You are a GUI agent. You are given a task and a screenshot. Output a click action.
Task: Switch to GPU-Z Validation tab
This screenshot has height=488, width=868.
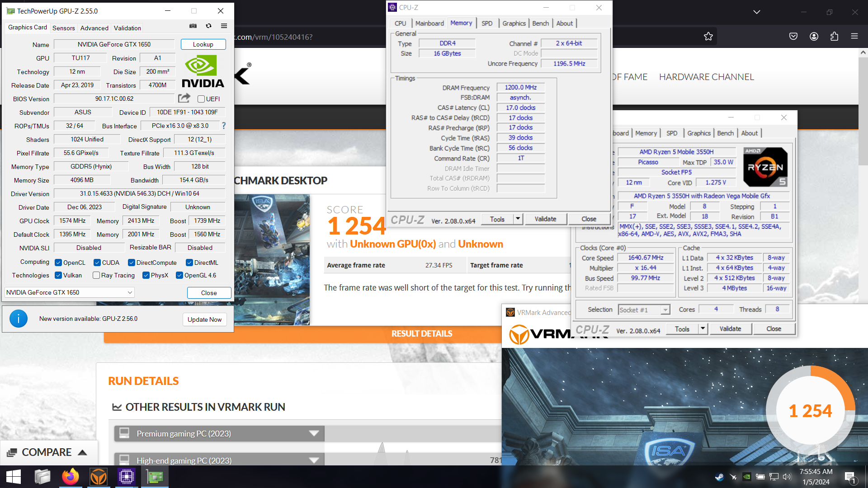[x=127, y=28]
